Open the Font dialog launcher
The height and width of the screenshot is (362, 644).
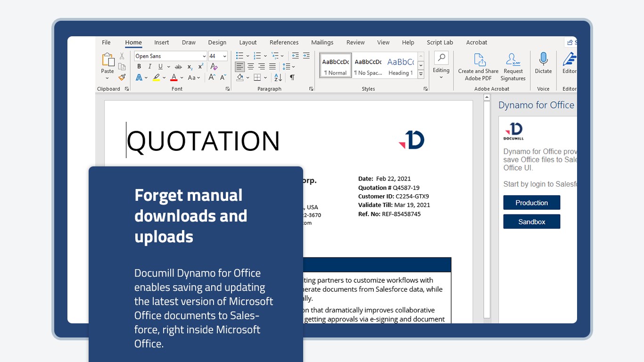[x=228, y=89]
